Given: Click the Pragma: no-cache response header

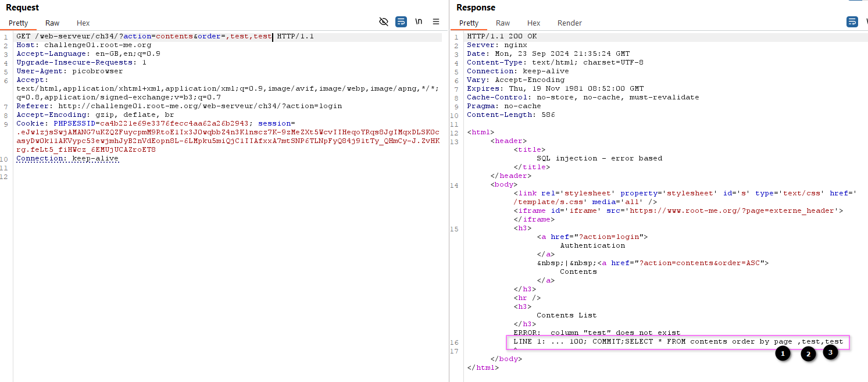Looking at the screenshot, I should pyautogui.click(x=504, y=106).
